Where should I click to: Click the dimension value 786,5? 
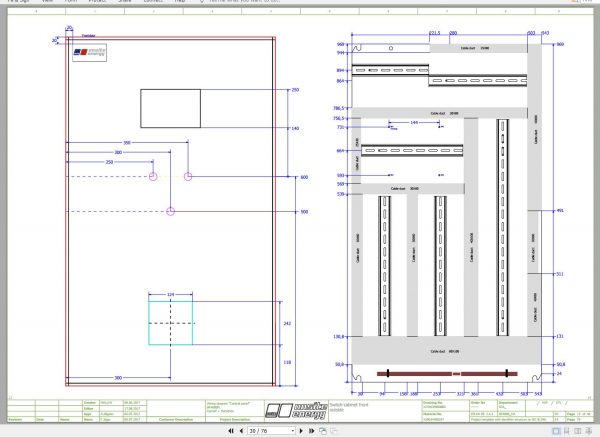pyautogui.click(x=339, y=108)
